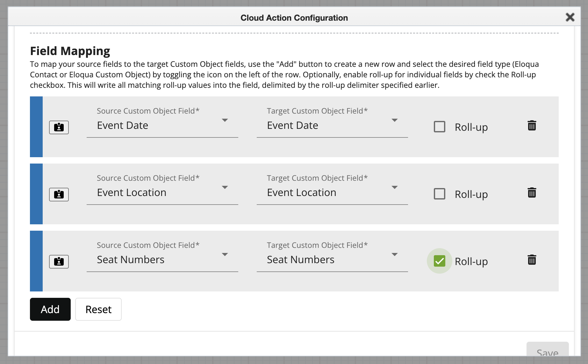588x364 pixels.
Task: Open Source field dropdown showing Event Location
Action: coord(162,192)
